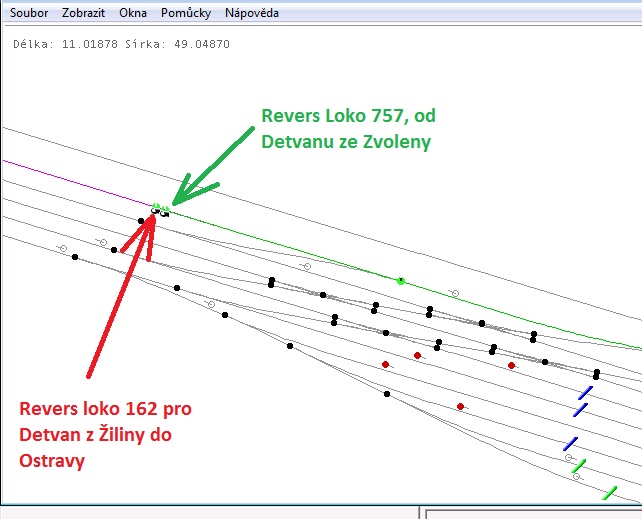Open the Zobrazit menu
Viewport: 642px width, 519px height.
84,14
